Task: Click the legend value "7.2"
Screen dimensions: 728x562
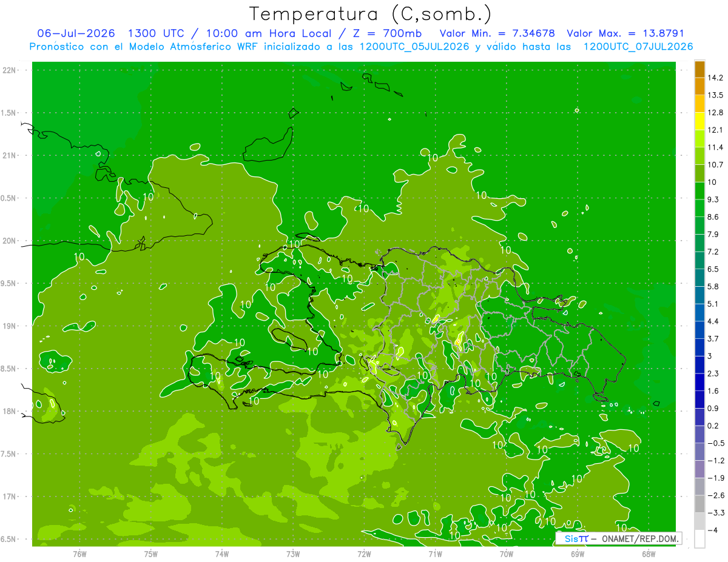Action: pos(714,252)
